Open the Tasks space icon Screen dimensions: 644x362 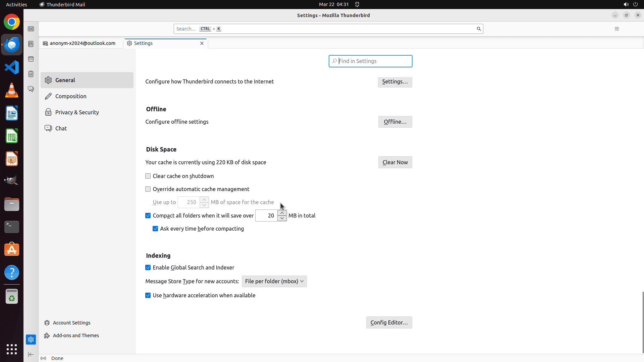31,74
